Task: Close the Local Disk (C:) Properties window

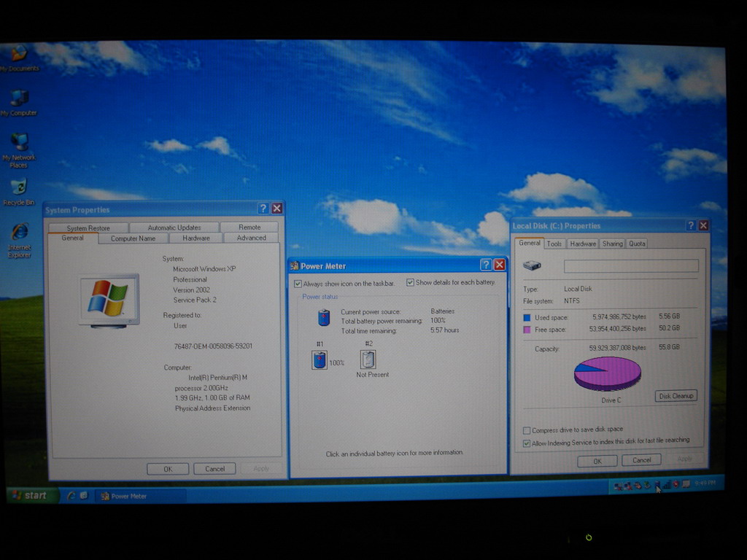Action: click(x=703, y=225)
